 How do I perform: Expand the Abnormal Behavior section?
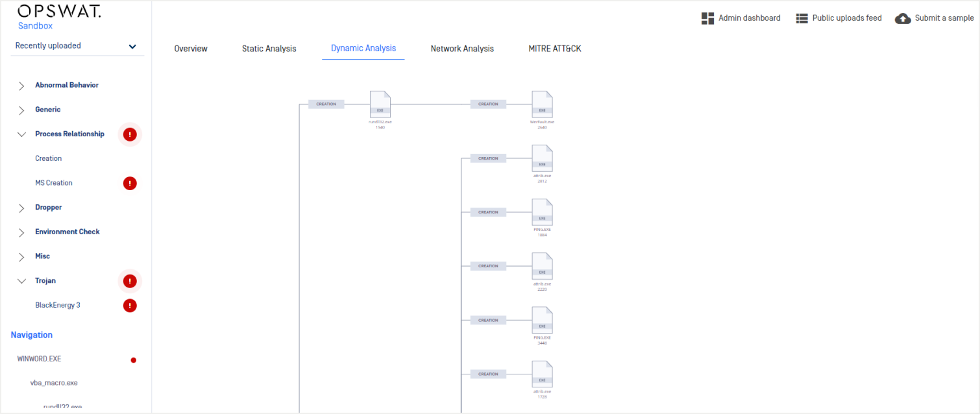coord(21,86)
